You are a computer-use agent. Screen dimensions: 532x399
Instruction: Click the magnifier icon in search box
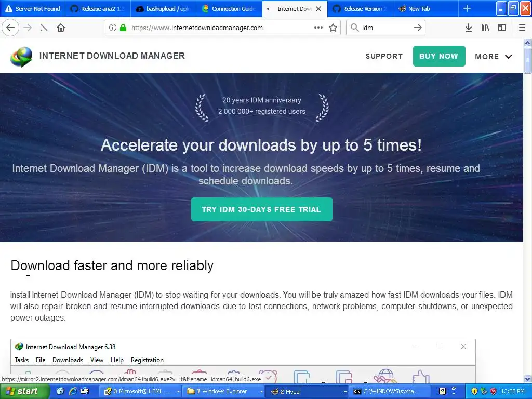[x=354, y=28]
